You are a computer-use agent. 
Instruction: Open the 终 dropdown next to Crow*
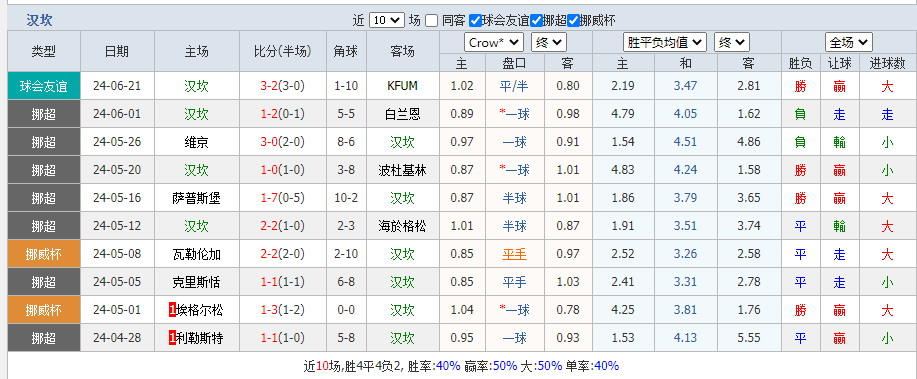click(x=549, y=43)
